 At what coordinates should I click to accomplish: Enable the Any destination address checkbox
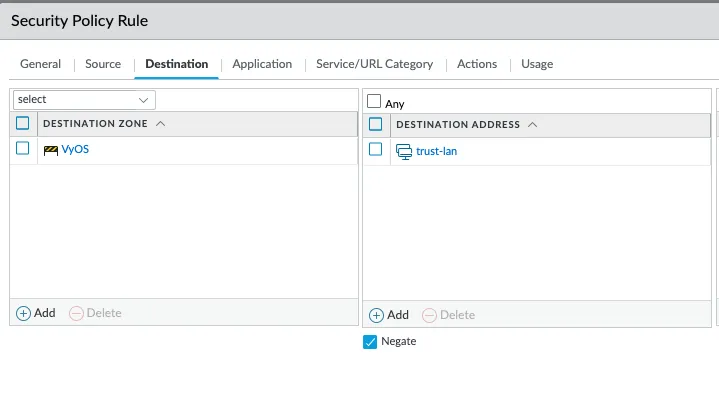374,101
